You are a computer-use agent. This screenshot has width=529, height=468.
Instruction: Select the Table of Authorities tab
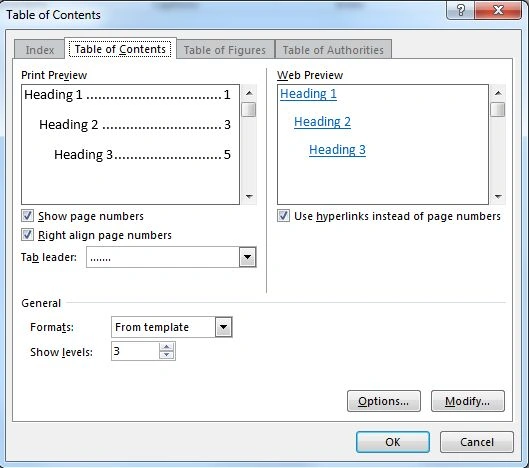click(333, 50)
